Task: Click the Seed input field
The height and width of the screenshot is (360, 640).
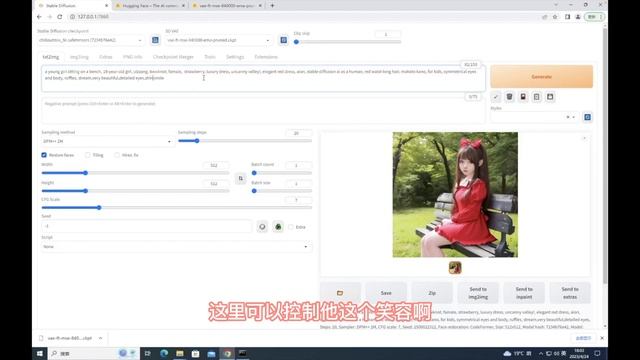Action: (146, 226)
